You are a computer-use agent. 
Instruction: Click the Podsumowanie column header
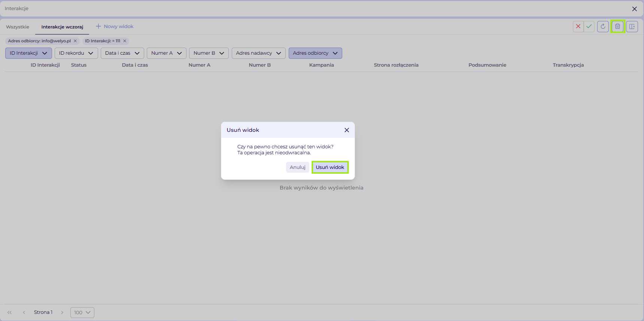487,65
